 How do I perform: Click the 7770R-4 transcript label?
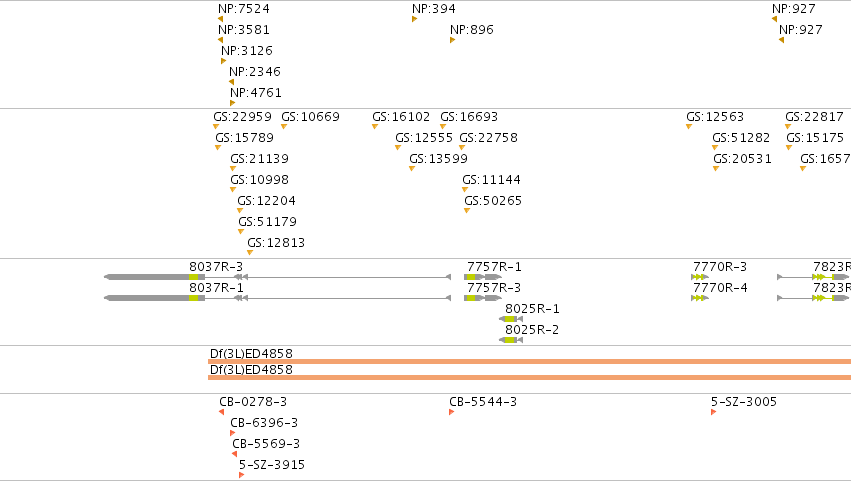pyautogui.click(x=720, y=288)
